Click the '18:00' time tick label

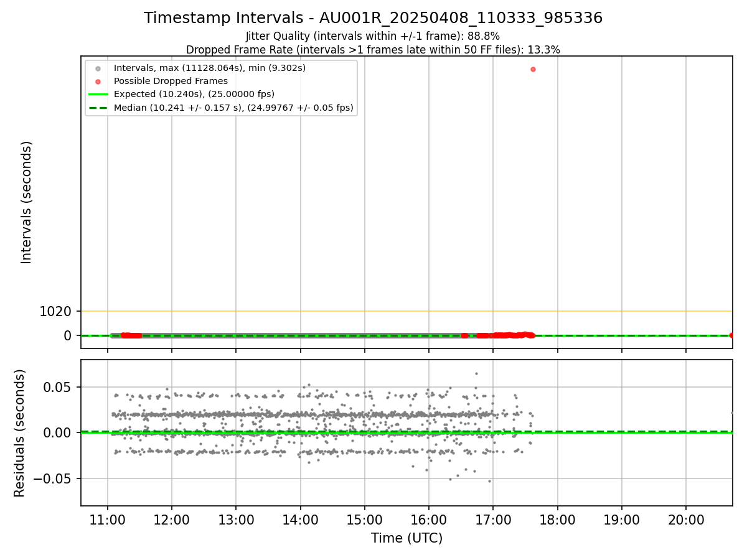pos(558,520)
